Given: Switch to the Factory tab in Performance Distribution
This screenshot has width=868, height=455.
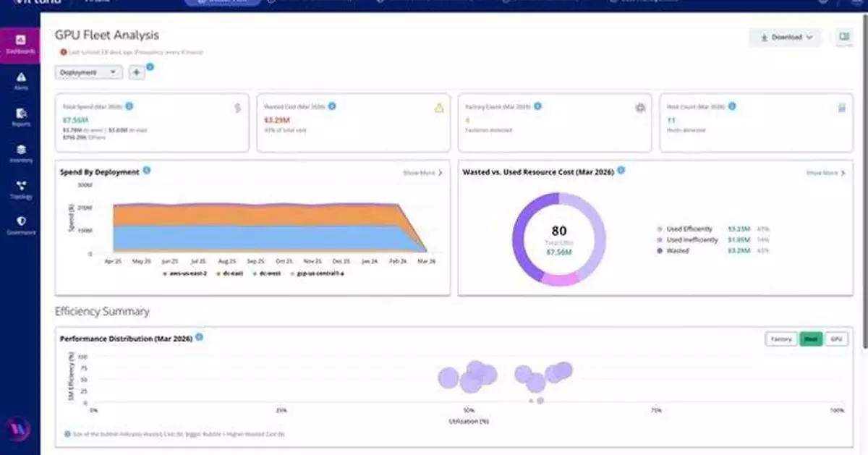Looking at the screenshot, I should [782, 339].
